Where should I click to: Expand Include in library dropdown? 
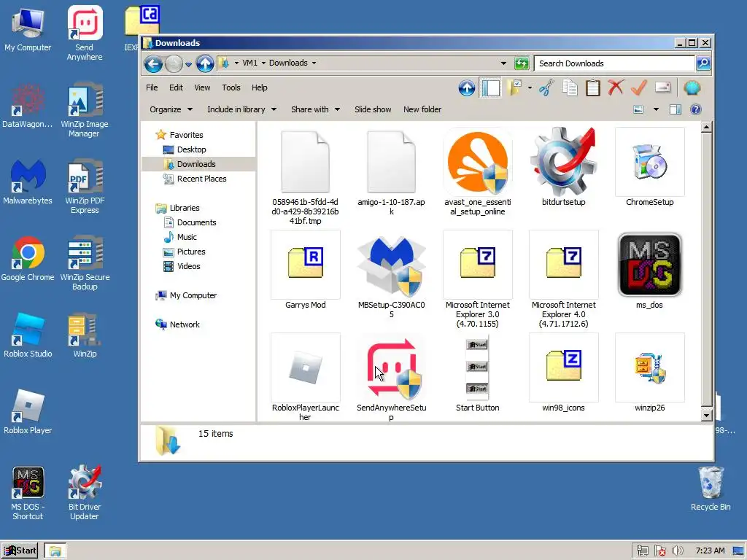[x=241, y=109]
